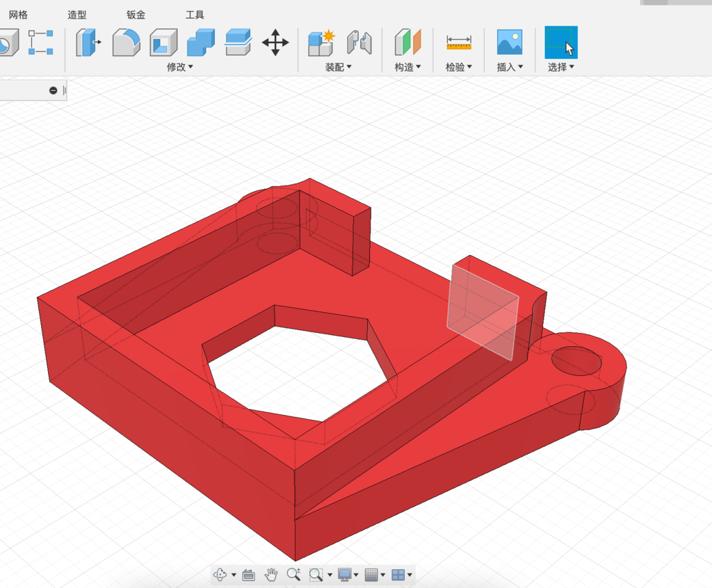The width and height of the screenshot is (712, 588).
Task: Select the Combine tool
Action: [x=202, y=42]
